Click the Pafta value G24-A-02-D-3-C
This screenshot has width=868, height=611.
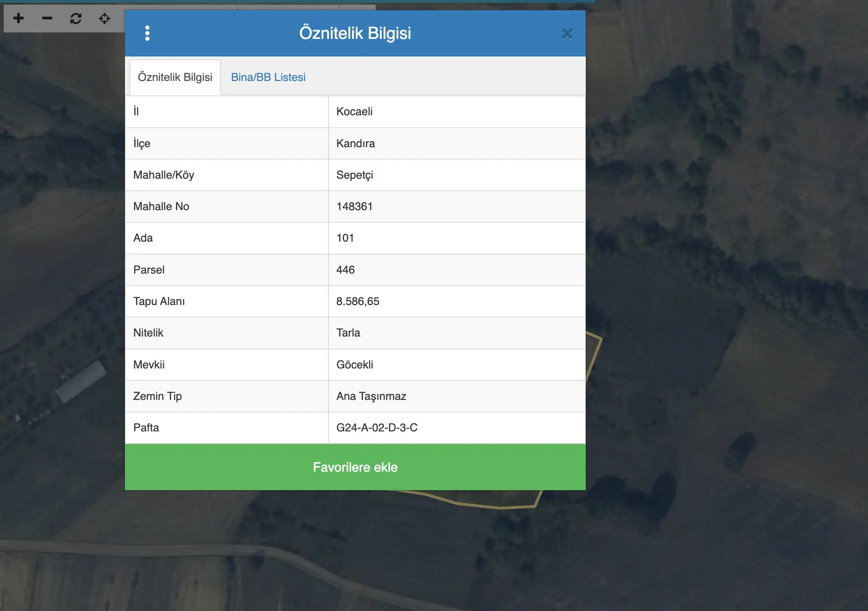pos(377,428)
